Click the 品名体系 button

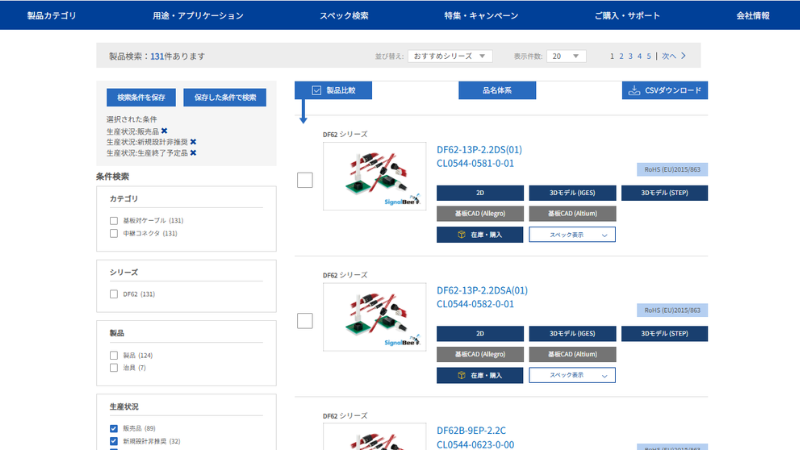pos(497,90)
